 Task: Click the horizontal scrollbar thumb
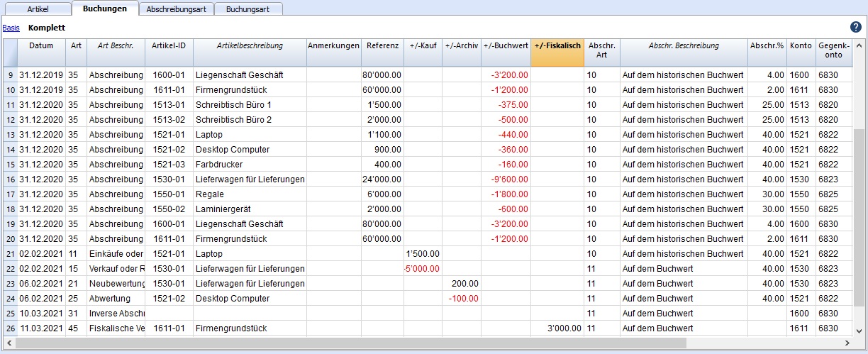(350, 343)
